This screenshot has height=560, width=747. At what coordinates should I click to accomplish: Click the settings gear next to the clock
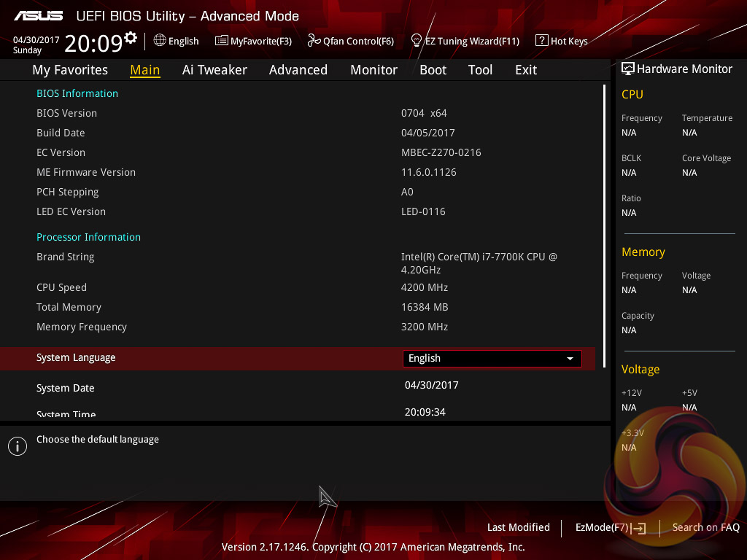(x=131, y=38)
